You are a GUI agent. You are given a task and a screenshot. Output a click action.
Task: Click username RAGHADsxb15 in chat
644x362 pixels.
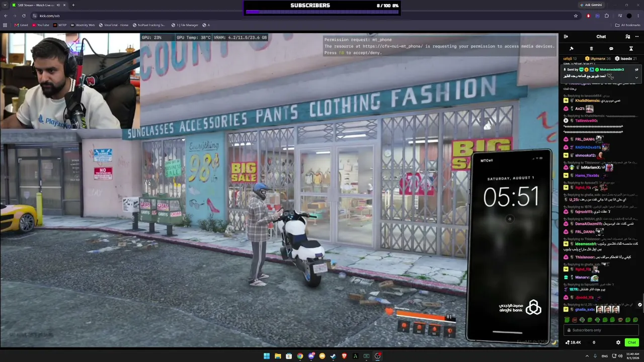pos(588,148)
